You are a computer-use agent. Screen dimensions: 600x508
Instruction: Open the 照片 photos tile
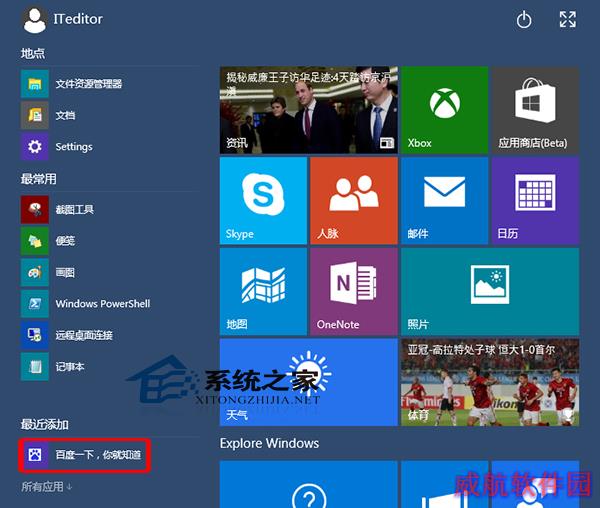(x=490, y=291)
